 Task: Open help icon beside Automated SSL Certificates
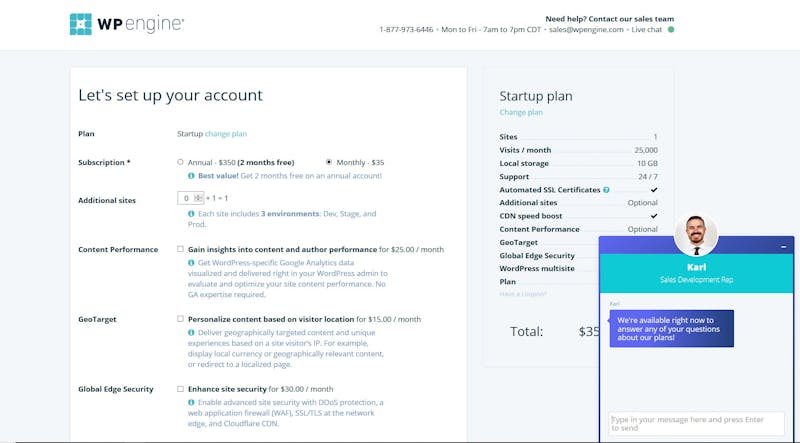606,190
